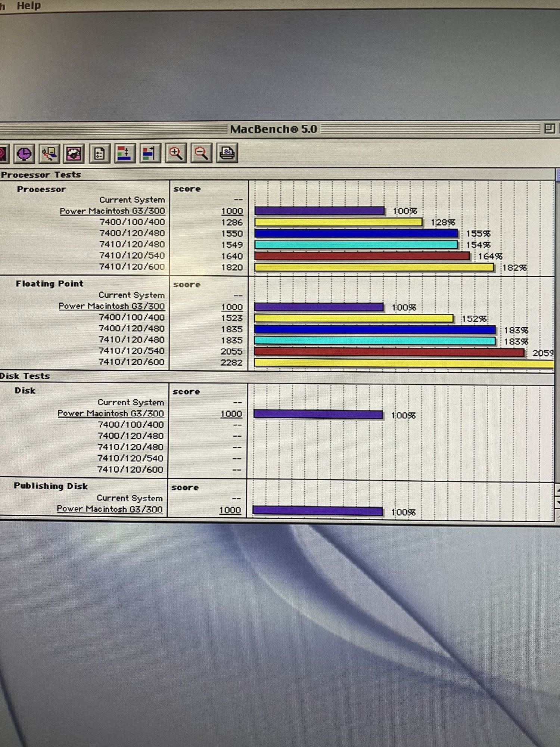Click the 1000 score link in Disk section

231,414
